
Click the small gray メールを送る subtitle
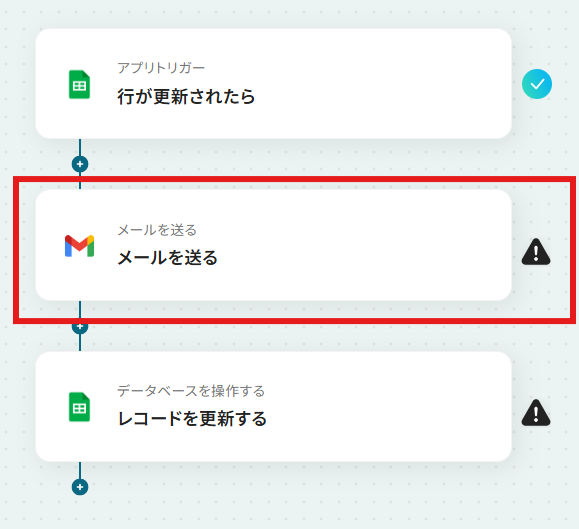pos(157,230)
